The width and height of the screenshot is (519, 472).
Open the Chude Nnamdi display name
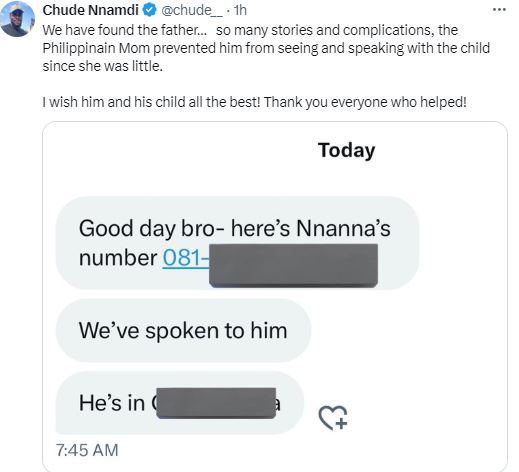[90, 10]
